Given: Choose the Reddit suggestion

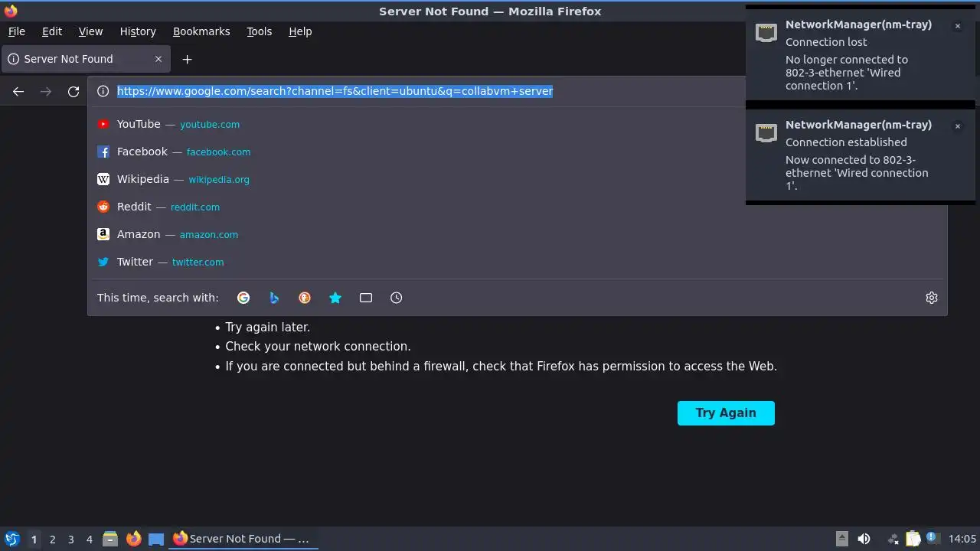Looking at the screenshot, I should [517, 207].
